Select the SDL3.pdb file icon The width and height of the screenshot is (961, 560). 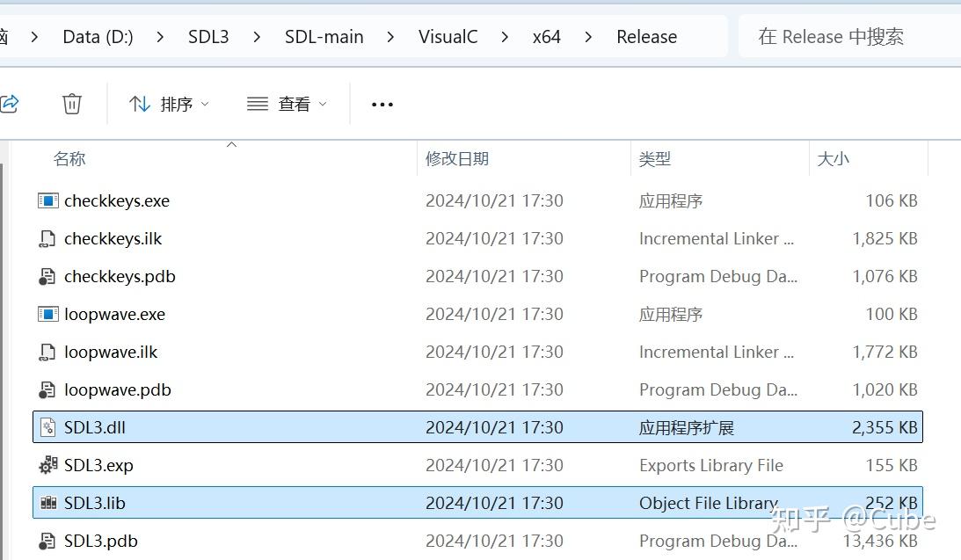(48, 541)
